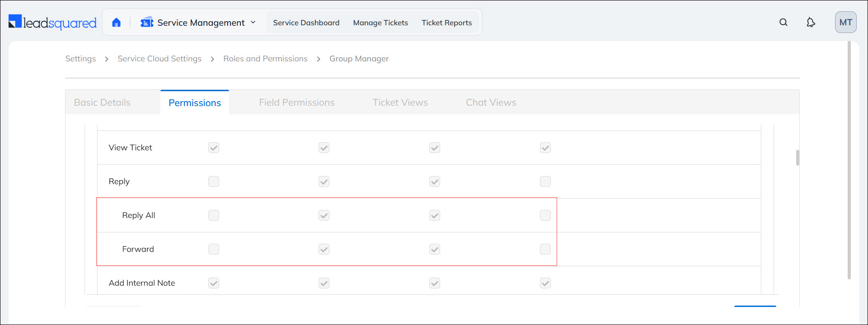
Task: Open the Ticket Views tab
Action: [400, 102]
